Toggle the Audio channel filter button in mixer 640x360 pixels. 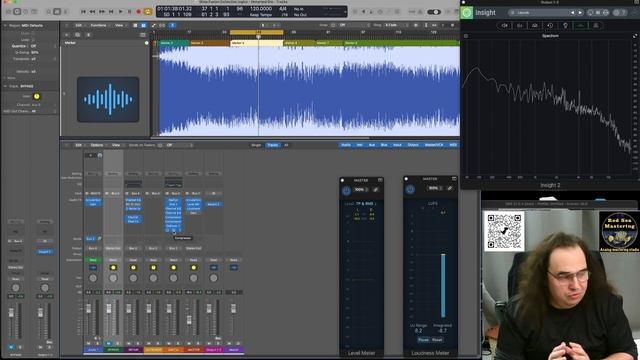click(x=346, y=145)
